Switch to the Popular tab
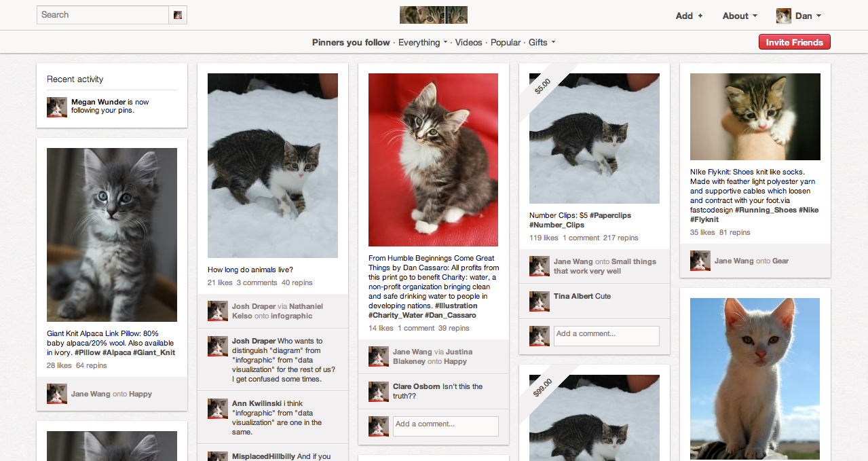The width and height of the screenshot is (868, 461). [506, 42]
